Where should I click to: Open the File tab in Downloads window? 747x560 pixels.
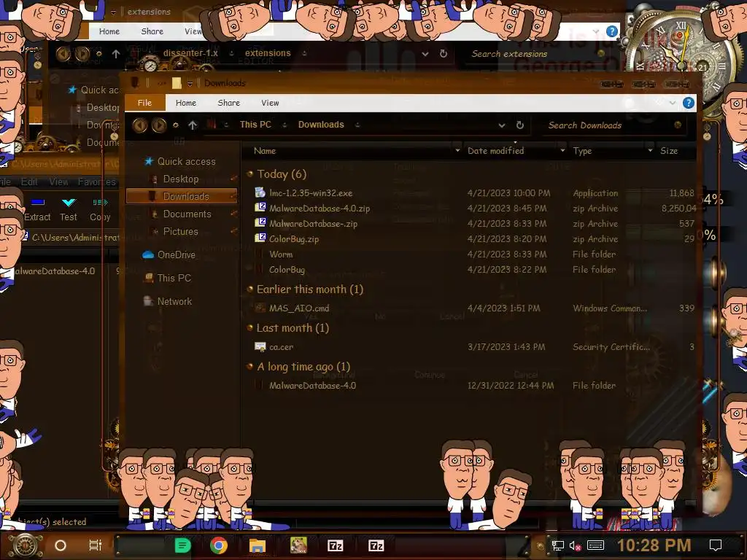tap(145, 103)
